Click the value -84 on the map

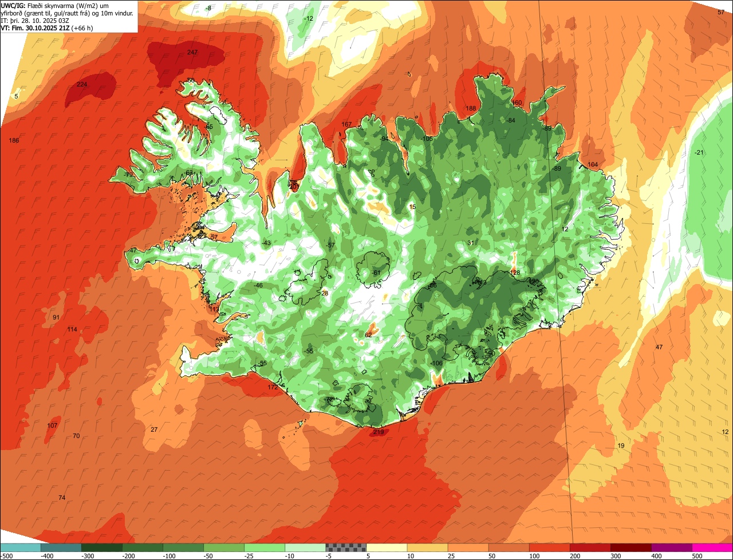click(511, 120)
